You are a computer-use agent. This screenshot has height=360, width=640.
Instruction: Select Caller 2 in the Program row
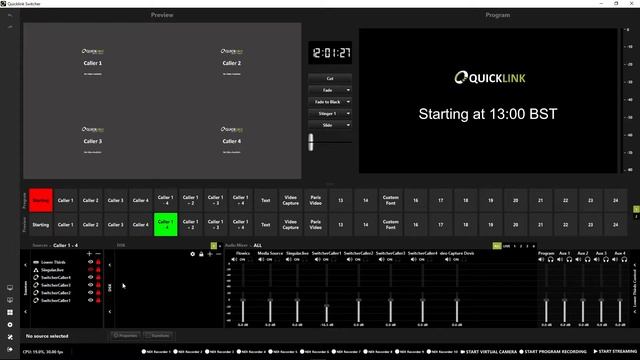point(91,200)
